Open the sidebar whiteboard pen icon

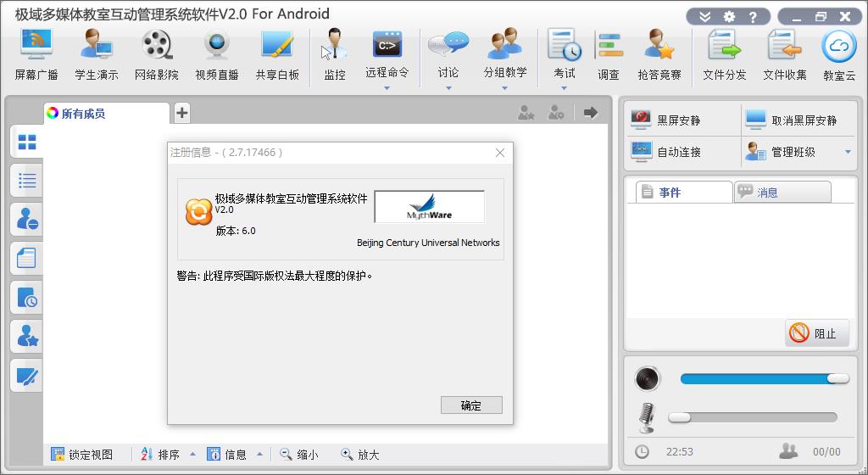point(26,376)
